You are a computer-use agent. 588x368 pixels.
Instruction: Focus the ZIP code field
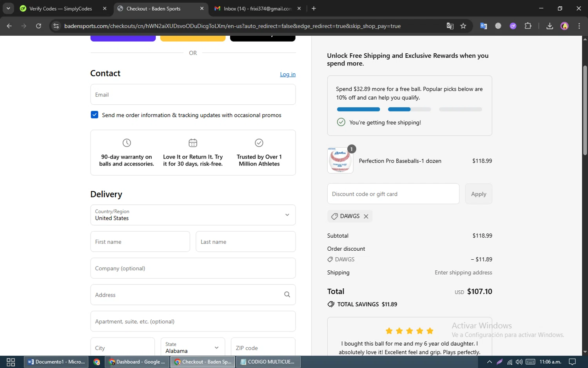tap(263, 348)
